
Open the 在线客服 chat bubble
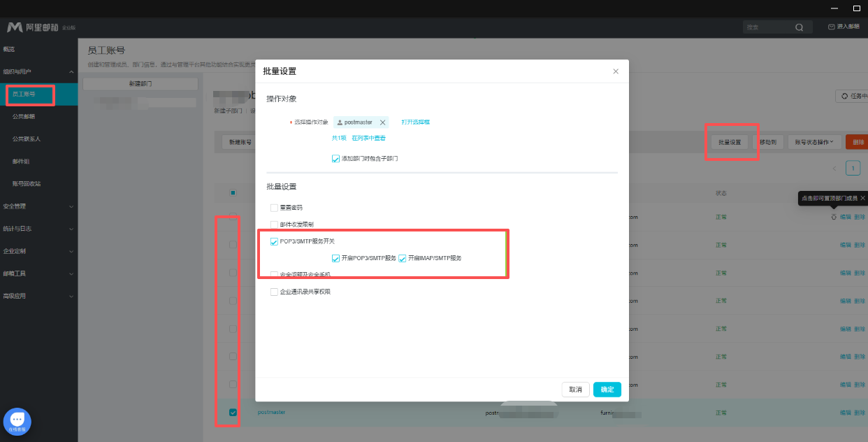[x=17, y=421]
